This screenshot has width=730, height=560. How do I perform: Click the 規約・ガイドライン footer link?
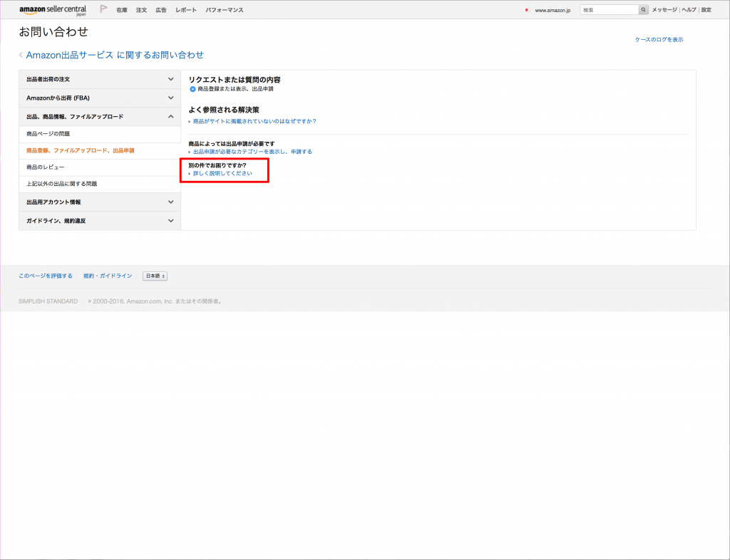108,276
